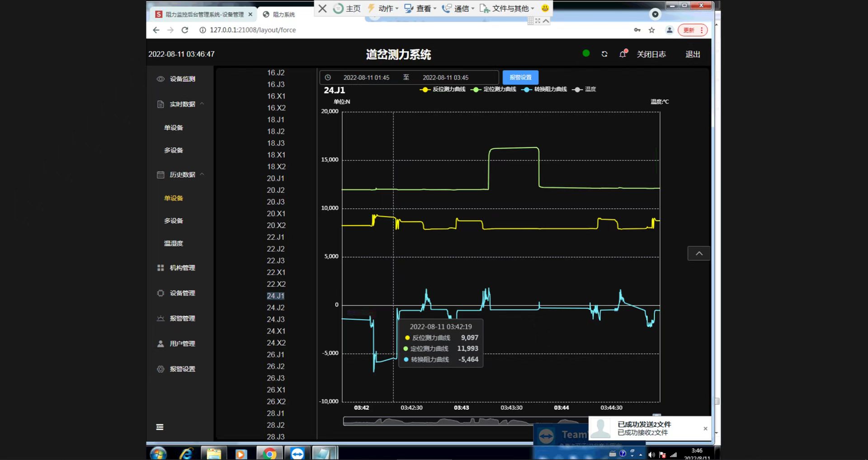The width and height of the screenshot is (868, 460).
Task: Switch to the 阻力系统 browser tab
Action: click(283, 14)
